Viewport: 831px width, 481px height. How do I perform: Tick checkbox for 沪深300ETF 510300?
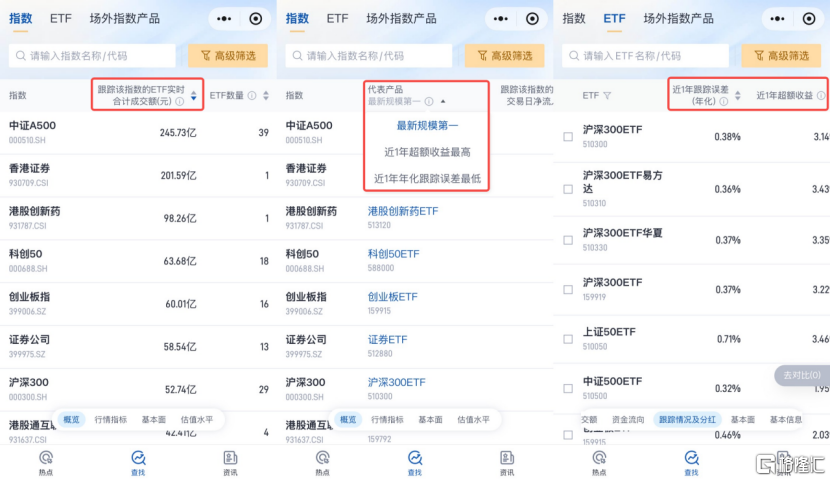[x=568, y=137]
